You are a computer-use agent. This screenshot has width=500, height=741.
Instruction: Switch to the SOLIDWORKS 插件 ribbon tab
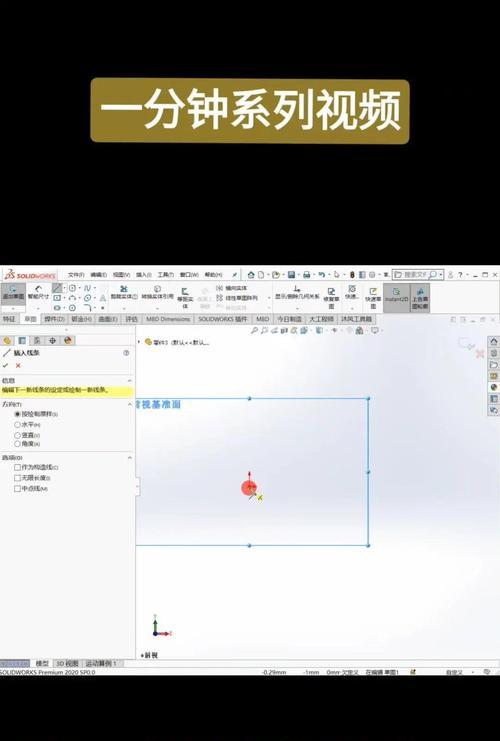223,319
